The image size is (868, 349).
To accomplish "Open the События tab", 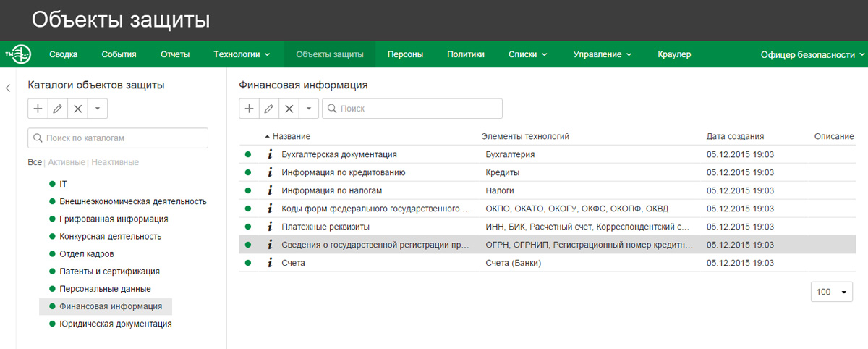I will 119,54.
